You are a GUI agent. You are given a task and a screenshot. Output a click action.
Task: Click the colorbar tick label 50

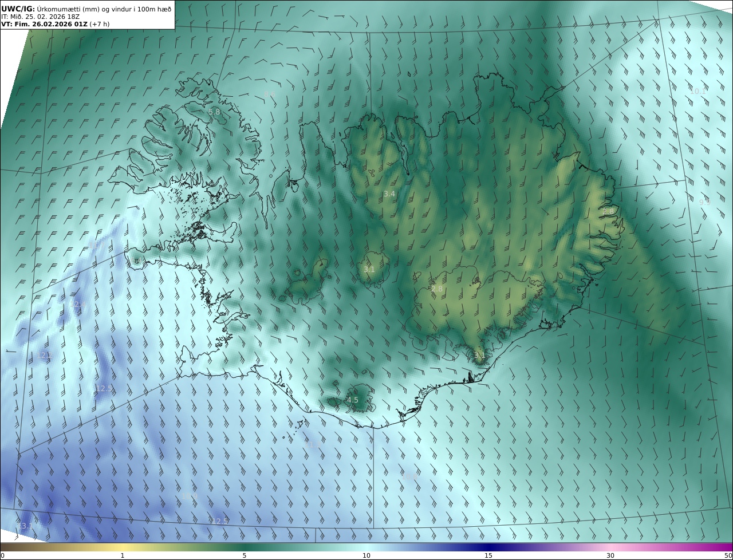(x=728, y=555)
